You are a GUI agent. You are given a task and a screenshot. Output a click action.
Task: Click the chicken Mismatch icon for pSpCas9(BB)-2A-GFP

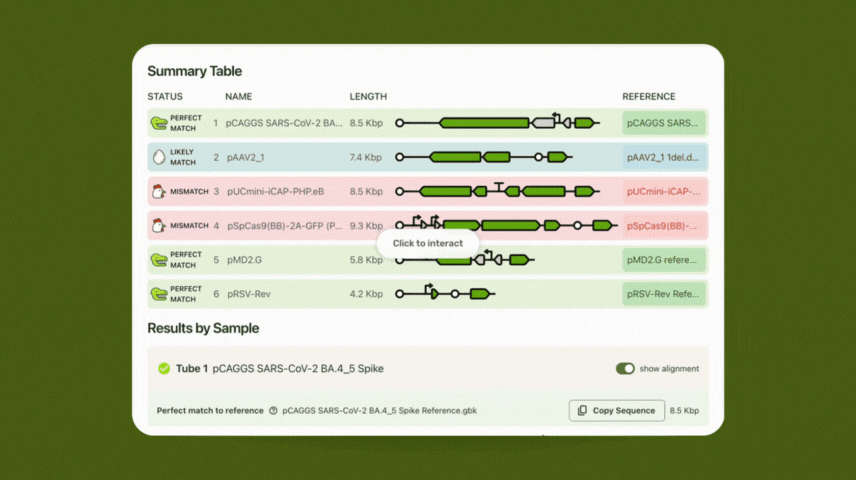[x=157, y=226]
